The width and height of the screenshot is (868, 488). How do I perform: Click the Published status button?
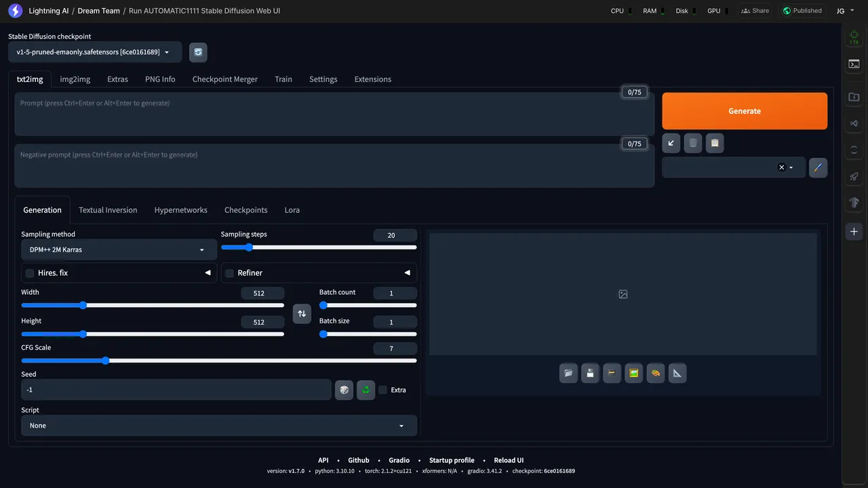pyautogui.click(x=802, y=11)
